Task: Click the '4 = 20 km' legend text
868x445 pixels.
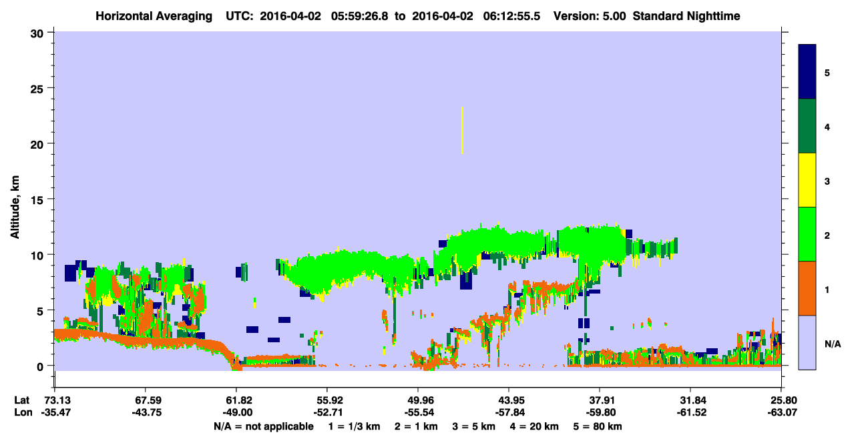Action: pos(534,426)
